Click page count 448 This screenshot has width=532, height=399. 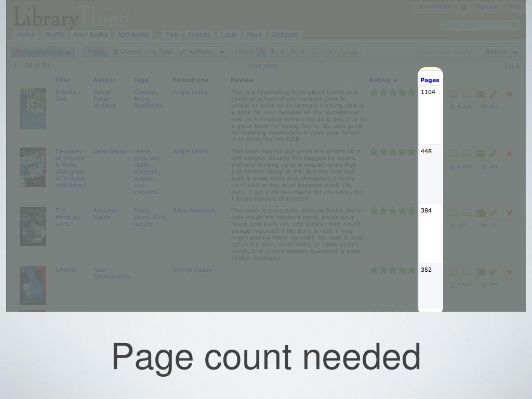(426, 151)
